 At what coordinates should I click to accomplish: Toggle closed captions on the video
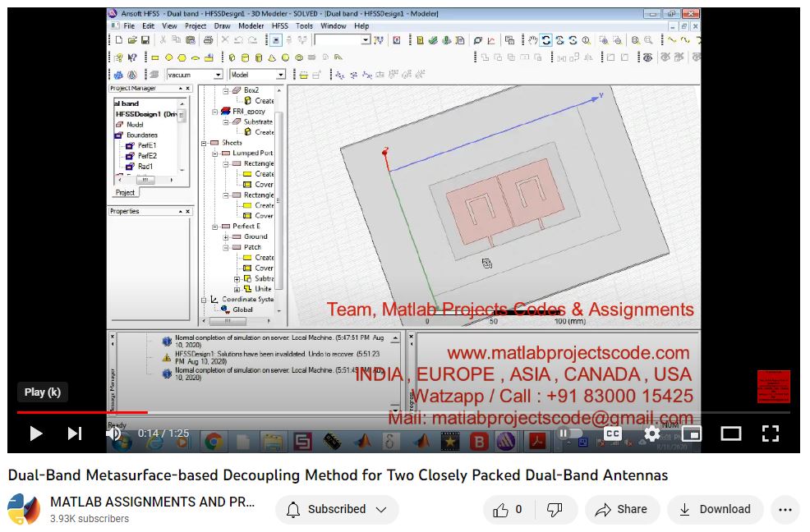[613, 433]
